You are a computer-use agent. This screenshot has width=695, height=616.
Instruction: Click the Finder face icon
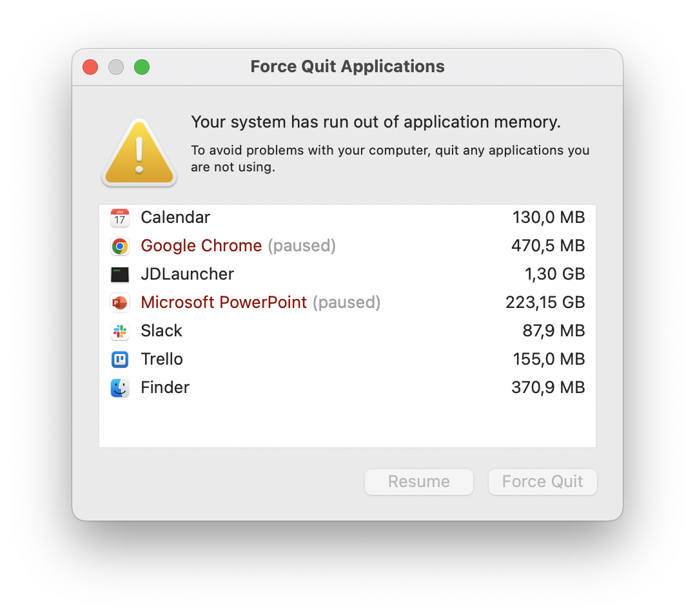(120, 388)
